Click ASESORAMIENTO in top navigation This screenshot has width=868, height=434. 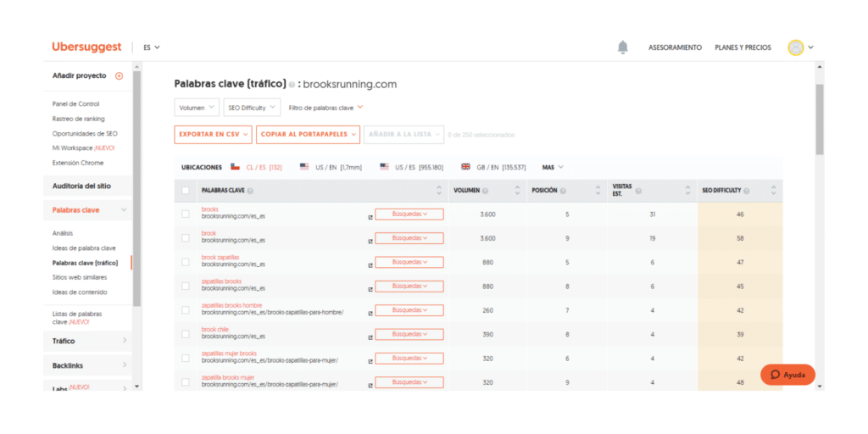(676, 47)
